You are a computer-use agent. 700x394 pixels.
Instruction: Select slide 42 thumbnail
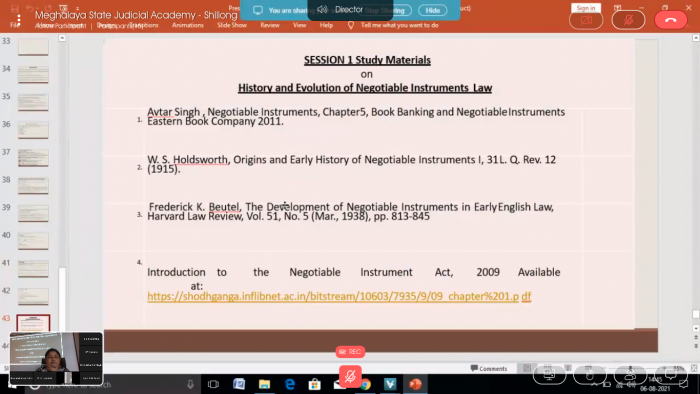[x=33, y=297]
